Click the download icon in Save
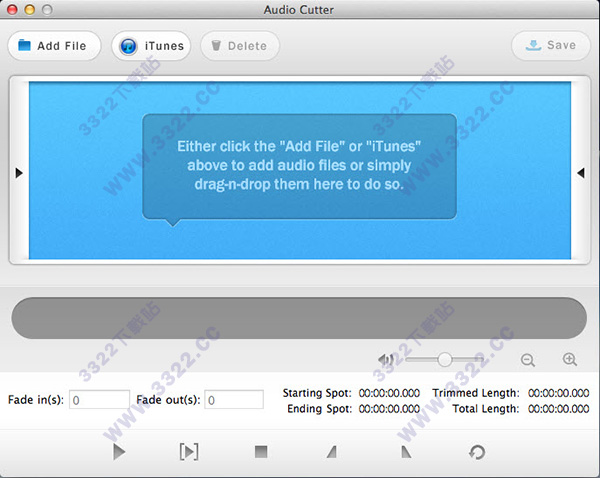Image resolution: width=600 pixels, height=478 pixels. (533, 45)
